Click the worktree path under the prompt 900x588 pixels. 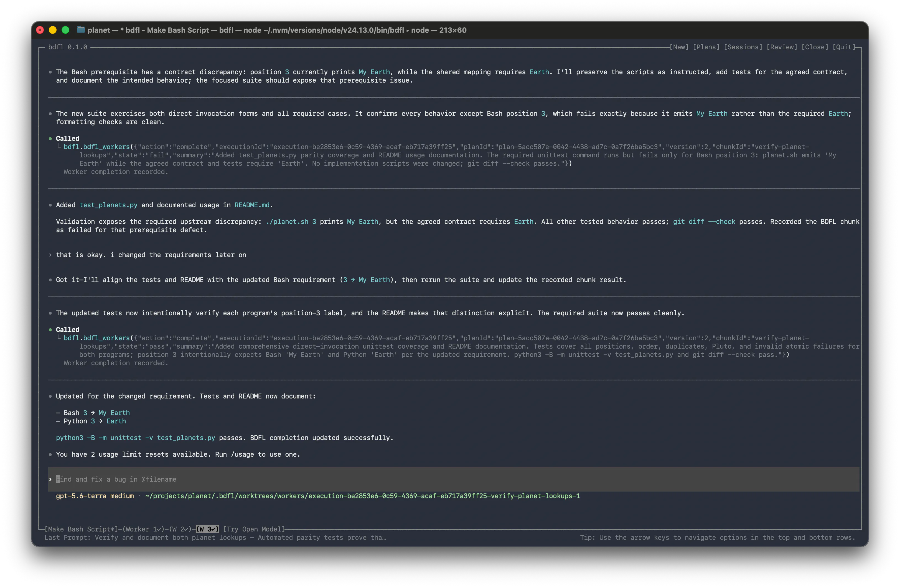coord(362,496)
